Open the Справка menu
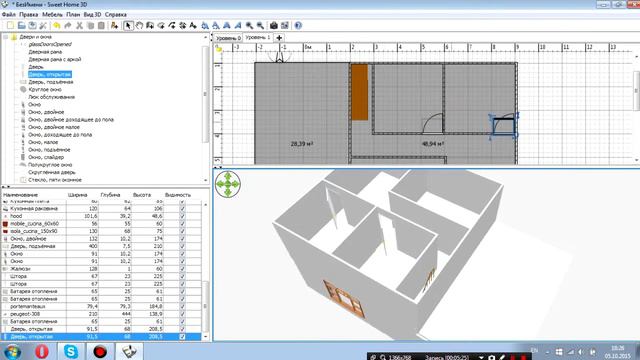This screenshot has width=640, height=360. (x=116, y=14)
